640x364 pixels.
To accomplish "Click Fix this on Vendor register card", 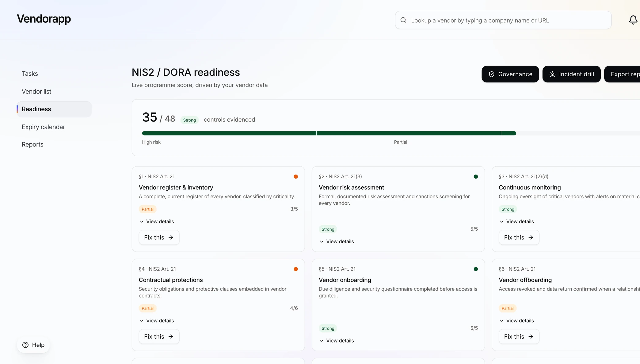I will click(159, 237).
